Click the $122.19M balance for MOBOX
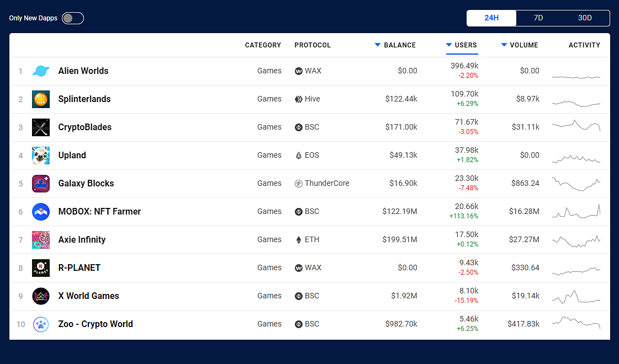Viewport: 619px width, 364px height. click(x=400, y=212)
